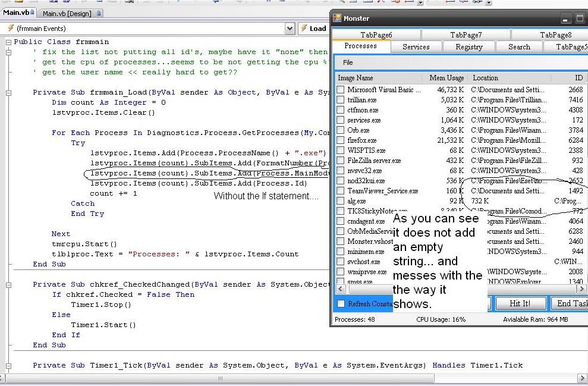The width and height of the screenshot is (588, 386).
Task: Check the box next to firefox.exe
Action: (x=341, y=140)
